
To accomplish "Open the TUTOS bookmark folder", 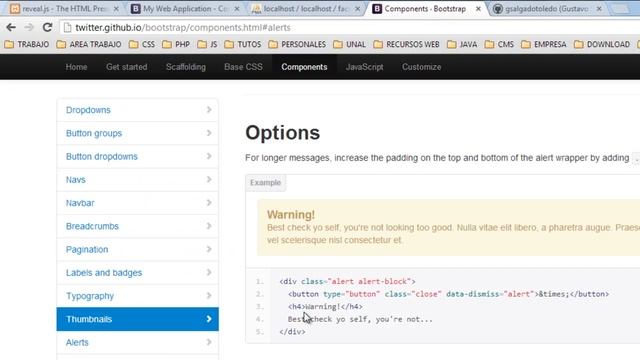I will (242, 44).
